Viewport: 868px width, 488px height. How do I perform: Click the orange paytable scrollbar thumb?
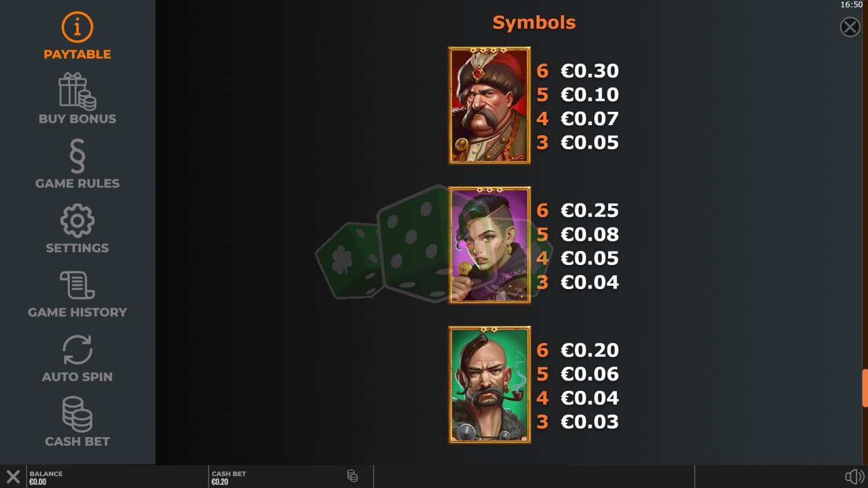coord(865,388)
